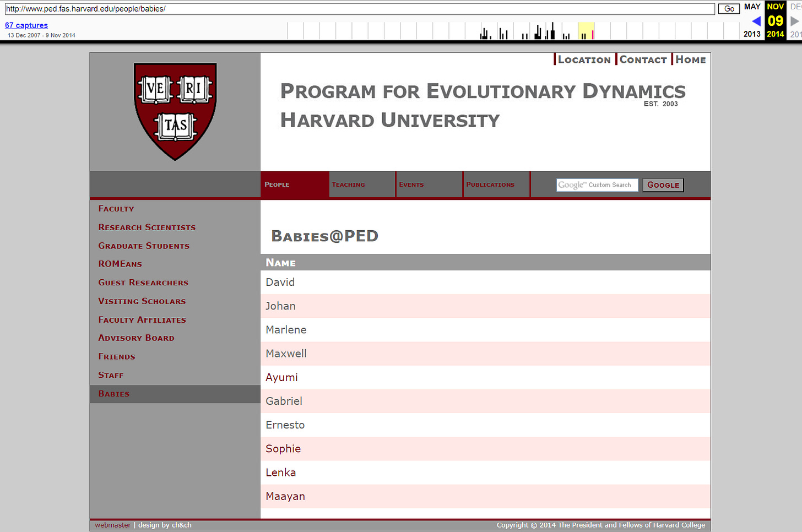Screen dimensions: 802x532
Task: Click the highlighted 2014 capture bars
Action: coord(586,31)
